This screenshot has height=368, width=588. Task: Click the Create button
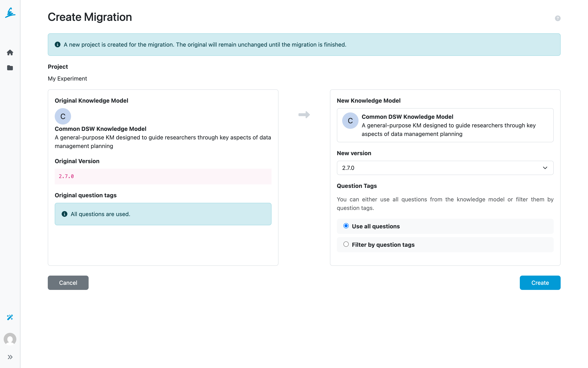click(540, 283)
